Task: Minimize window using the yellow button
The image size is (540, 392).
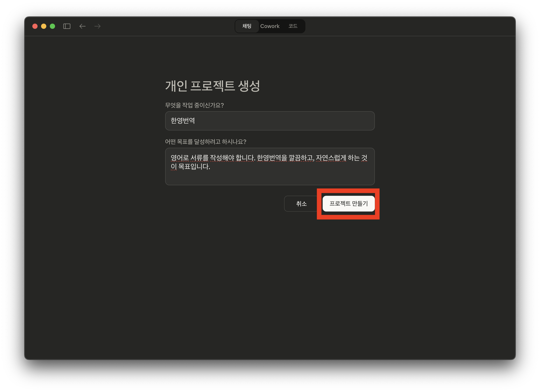Action: pyautogui.click(x=43, y=26)
